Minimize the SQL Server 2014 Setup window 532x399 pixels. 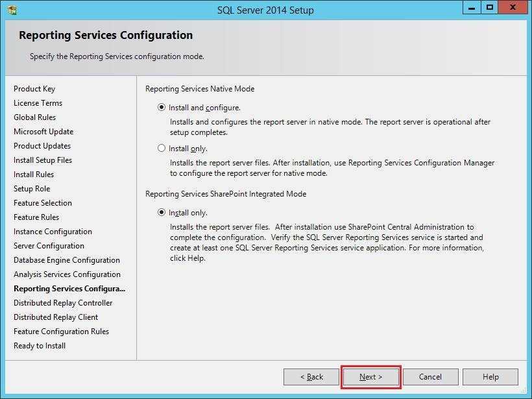[471, 8]
